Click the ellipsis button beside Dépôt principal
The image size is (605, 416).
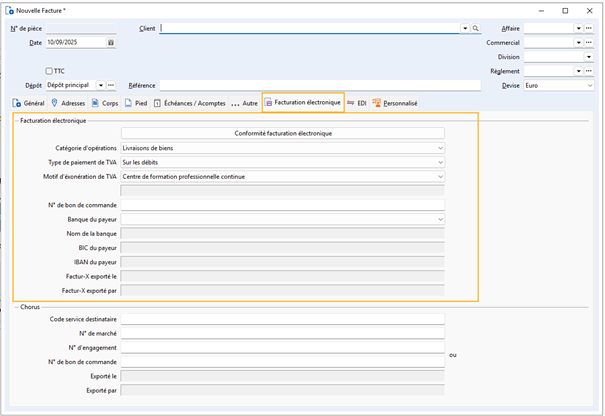point(111,86)
